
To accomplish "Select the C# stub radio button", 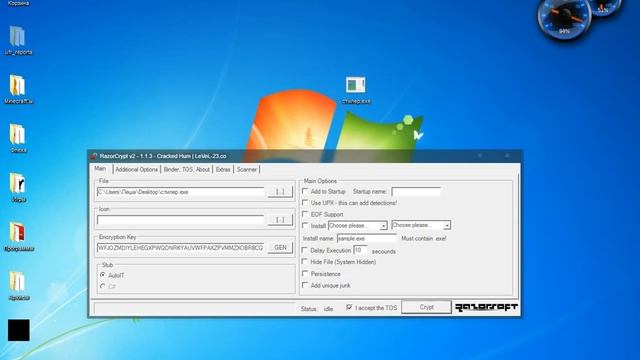I will pyautogui.click(x=103, y=287).
